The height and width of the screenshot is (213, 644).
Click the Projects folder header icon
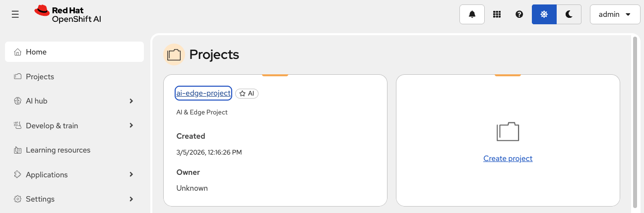click(x=174, y=54)
